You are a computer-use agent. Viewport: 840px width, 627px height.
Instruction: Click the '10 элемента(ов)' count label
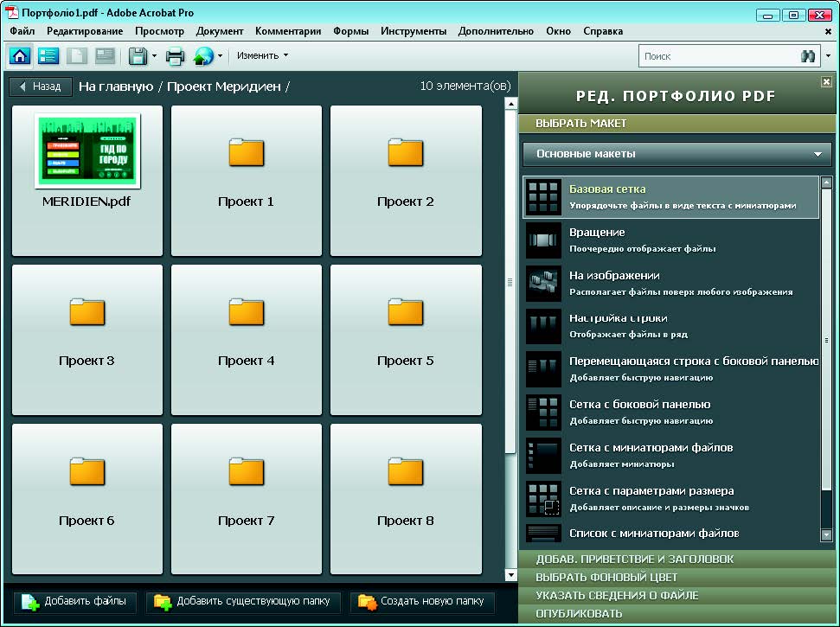(465, 86)
